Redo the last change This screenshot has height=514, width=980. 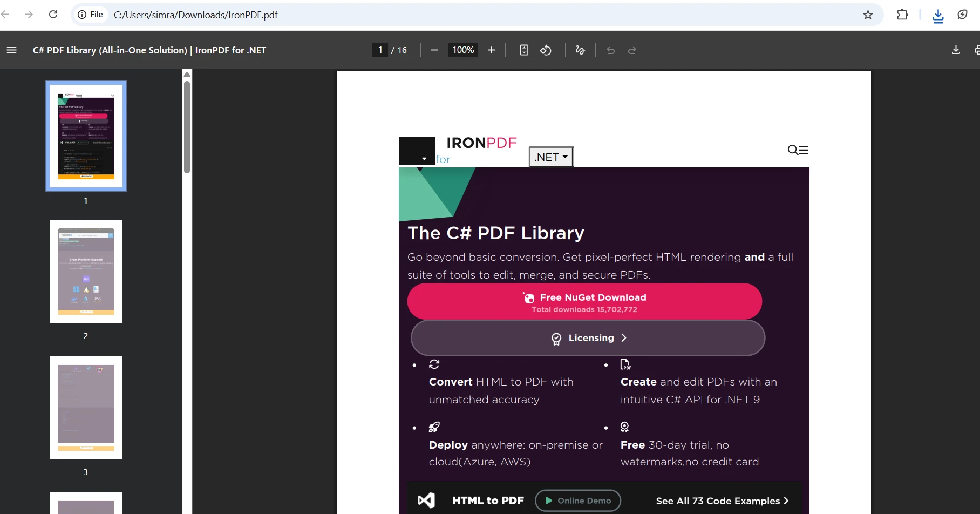[x=632, y=50]
